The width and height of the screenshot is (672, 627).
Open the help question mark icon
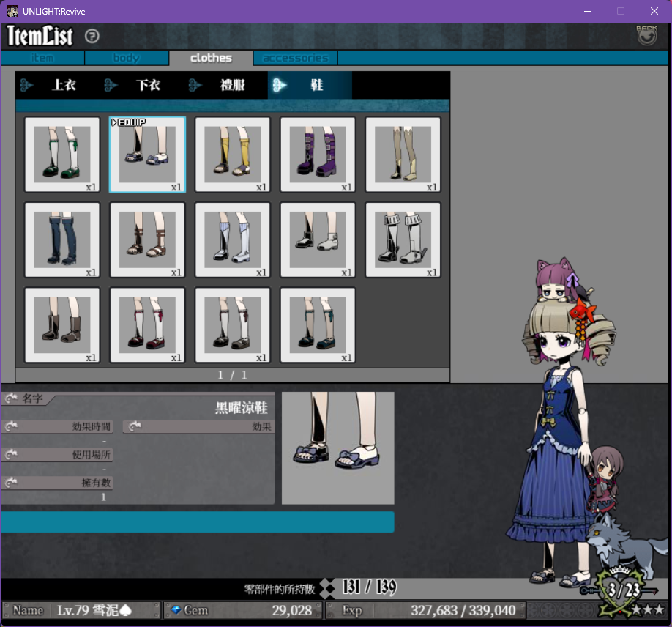tap(92, 36)
